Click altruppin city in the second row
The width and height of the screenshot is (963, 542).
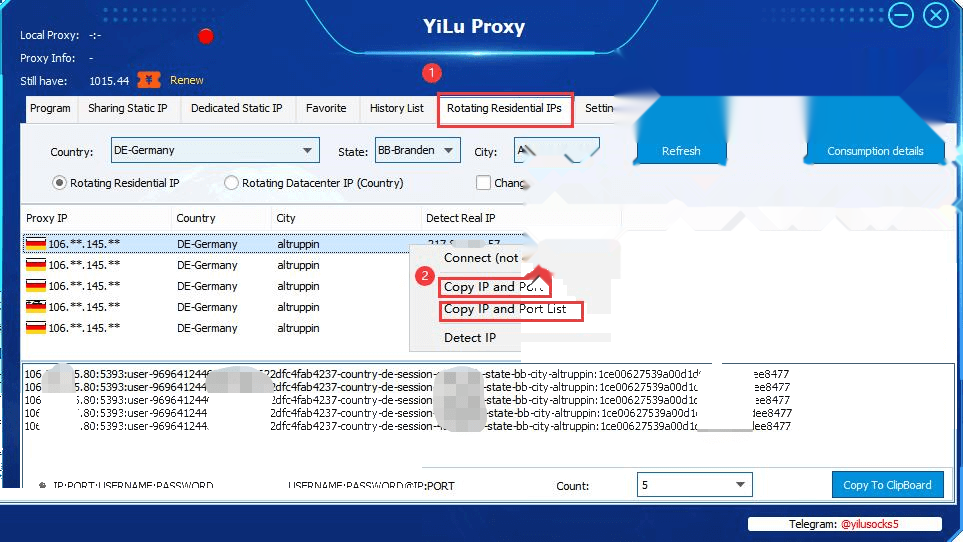[298, 265]
